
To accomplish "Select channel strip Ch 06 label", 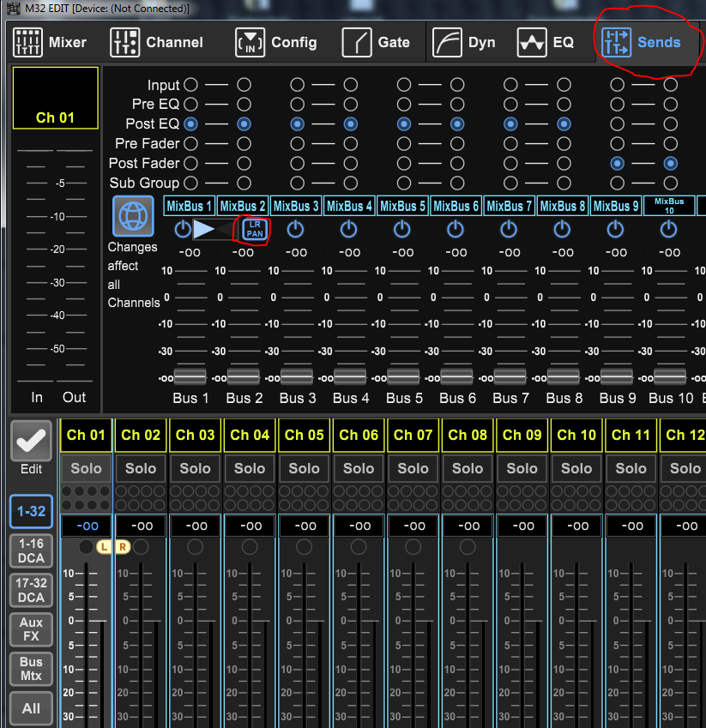I will pos(359,435).
